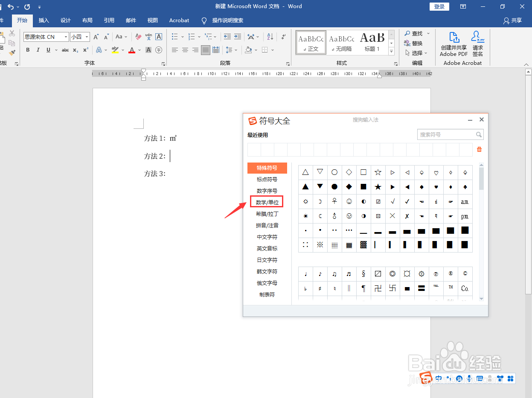
Task: Click the grow font size icon
Action: pos(96,37)
